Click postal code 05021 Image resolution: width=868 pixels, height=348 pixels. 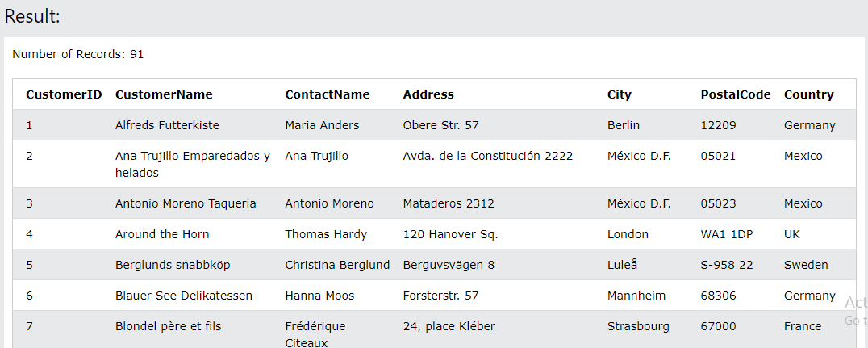click(x=718, y=156)
